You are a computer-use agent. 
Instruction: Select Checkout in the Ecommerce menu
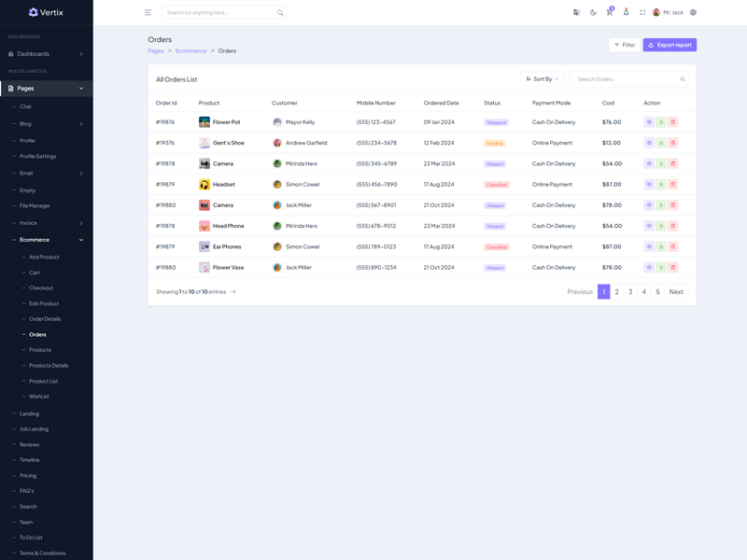pos(41,287)
